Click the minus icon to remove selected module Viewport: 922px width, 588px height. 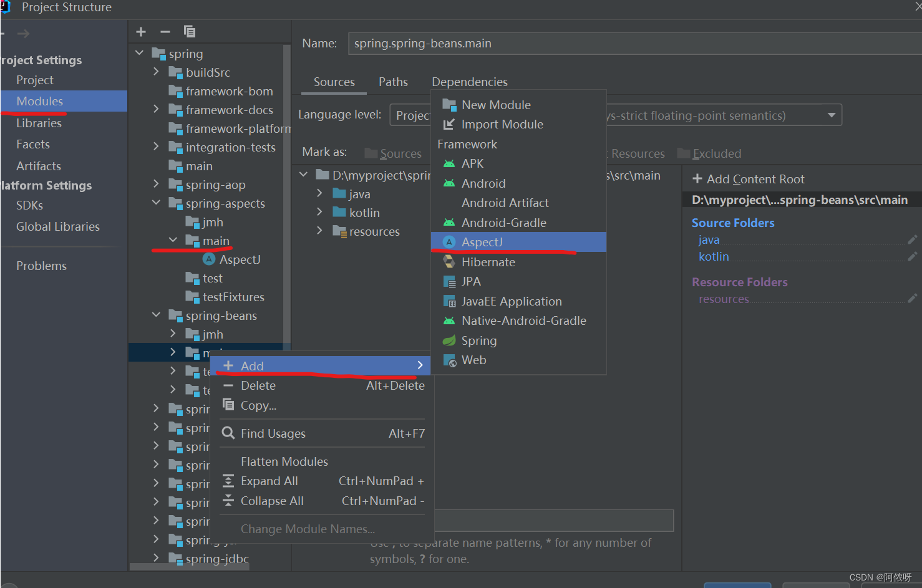point(164,31)
